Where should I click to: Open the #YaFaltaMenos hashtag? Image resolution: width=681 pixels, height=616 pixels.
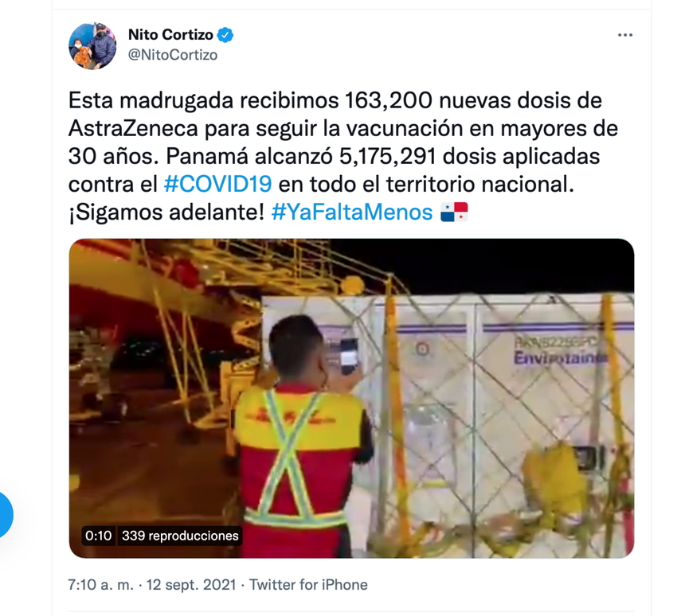coord(352,212)
